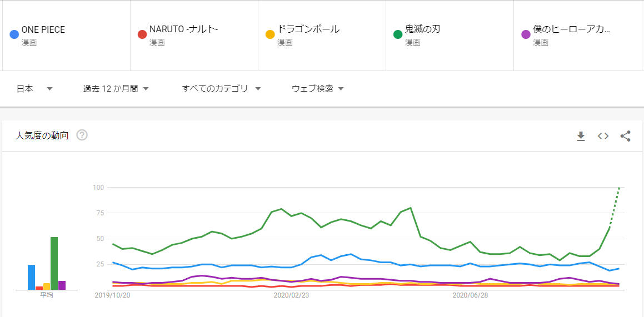
Task: Expand the すべてのカテゴリ category dropdown
Action: [221, 89]
